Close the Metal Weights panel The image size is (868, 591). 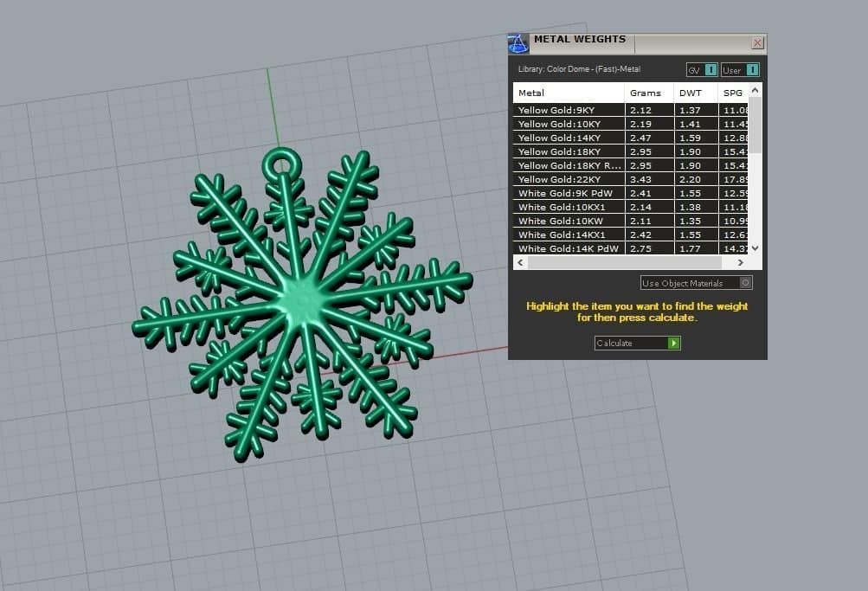click(x=757, y=43)
